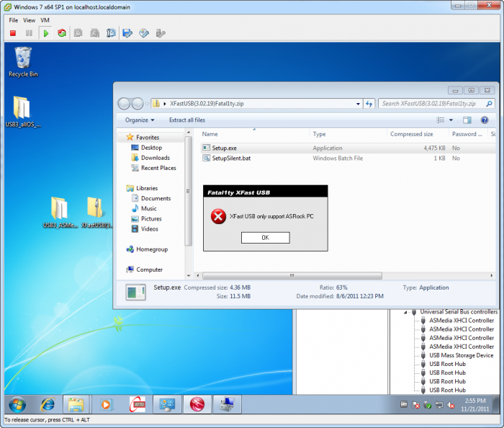The image size is (504, 428).
Task: Open the Organize dropdown
Action: click(140, 120)
